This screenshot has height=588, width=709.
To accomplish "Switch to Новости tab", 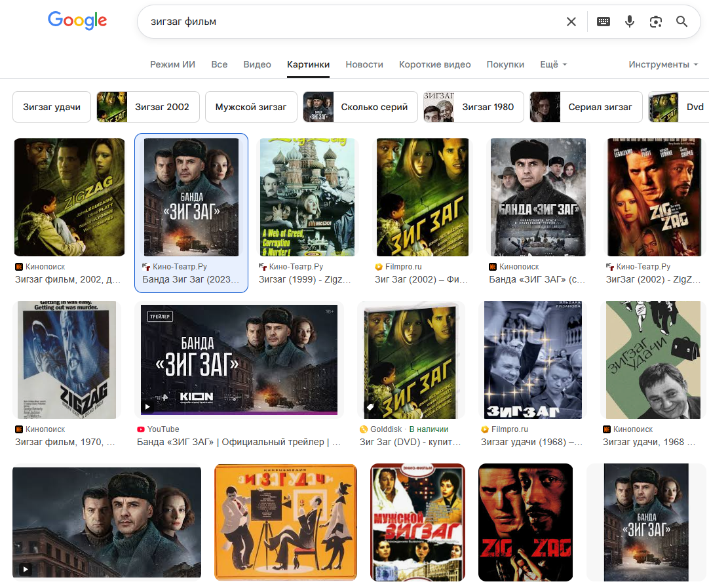I will 364,64.
